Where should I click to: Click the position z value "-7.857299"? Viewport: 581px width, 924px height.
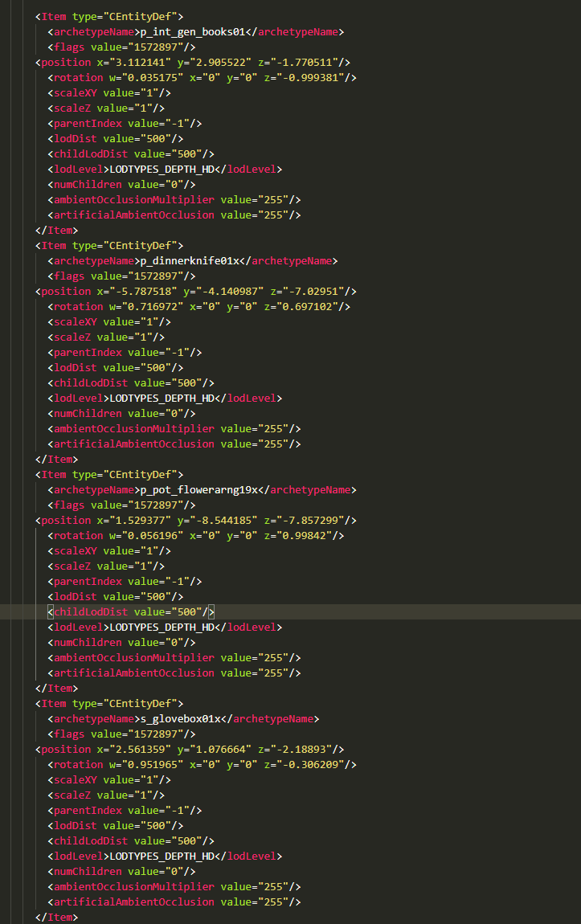coord(310,521)
